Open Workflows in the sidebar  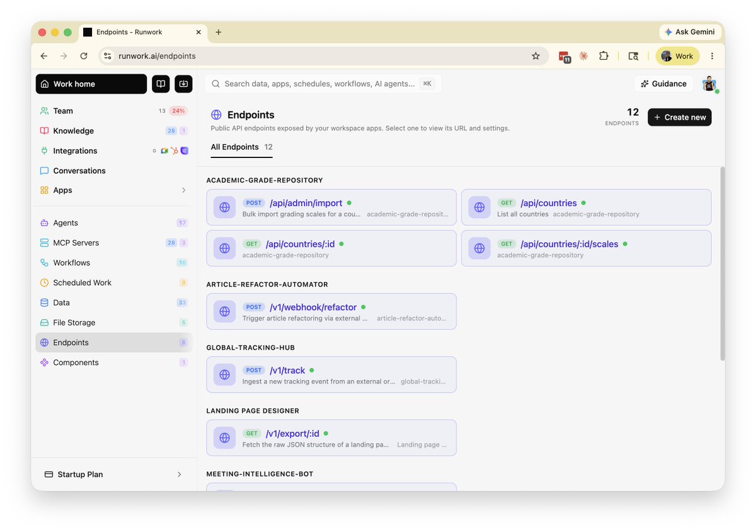click(x=114, y=263)
